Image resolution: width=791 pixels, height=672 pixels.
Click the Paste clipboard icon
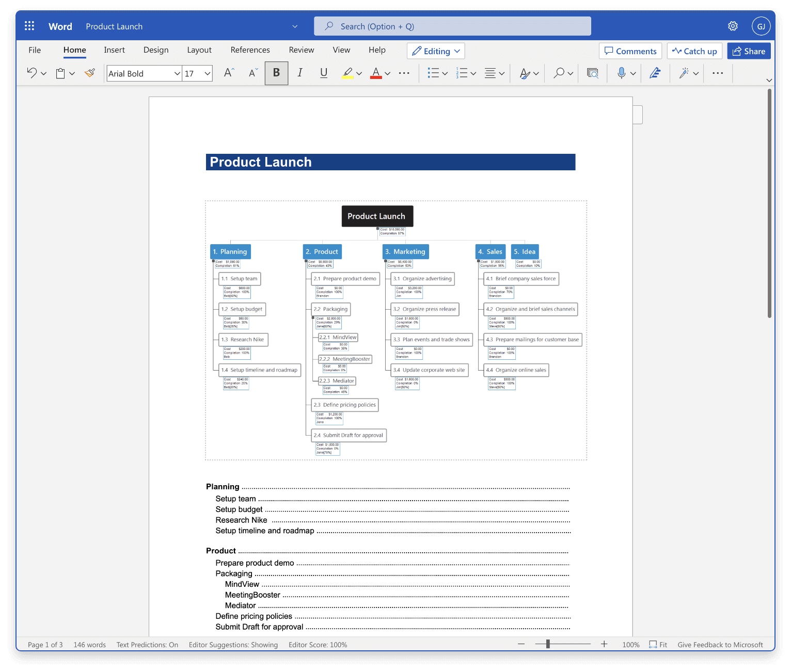click(x=60, y=73)
